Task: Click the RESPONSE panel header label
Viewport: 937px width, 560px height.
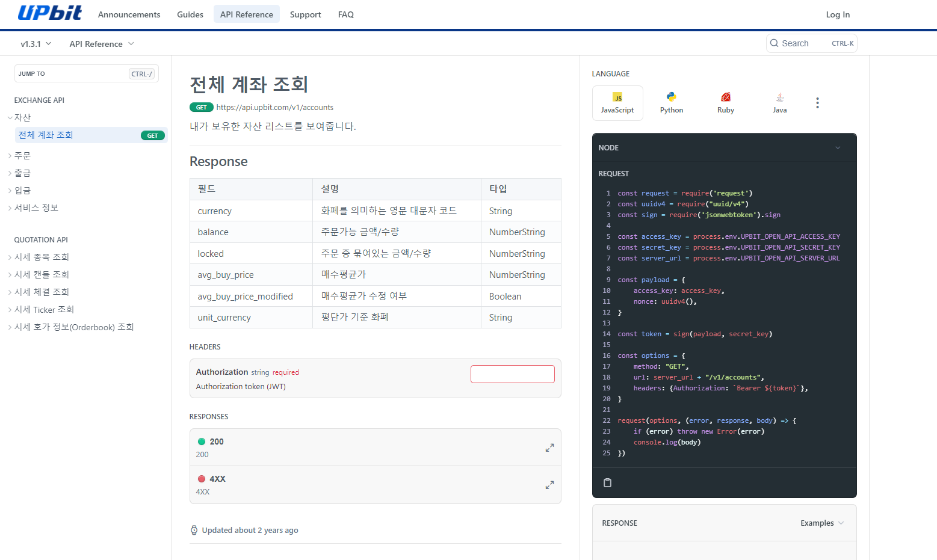Action: pos(619,523)
